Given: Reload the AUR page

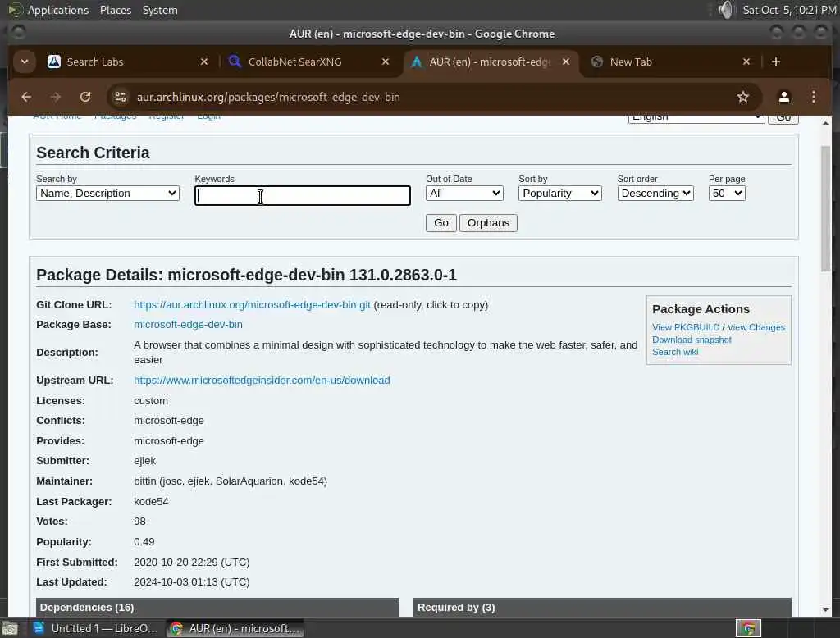Looking at the screenshot, I should 85,97.
